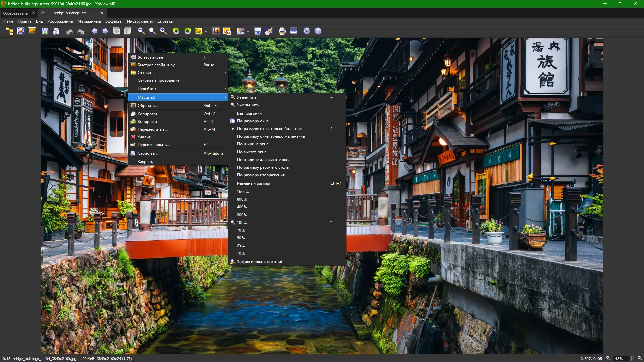The width and height of the screenshot is (644, 362).
Task: Click the zoom percentage stepper arrows
Action: (x=631, y=358)
